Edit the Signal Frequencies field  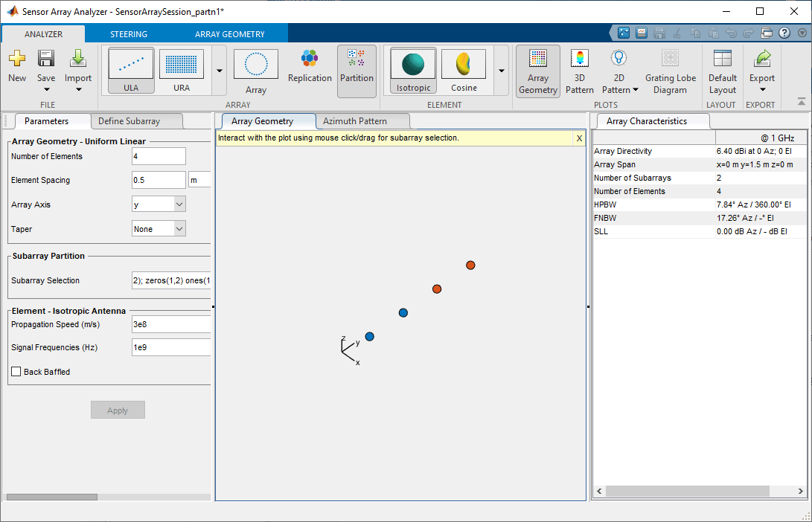[x=171, y=347]
